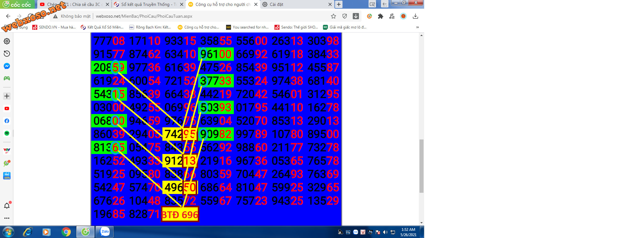The width and height of the screenshot is (644, 238).
Task: Switch to the 'Chia sẻ cầu 3C' YouTube tab
Action: coord(74,4)
